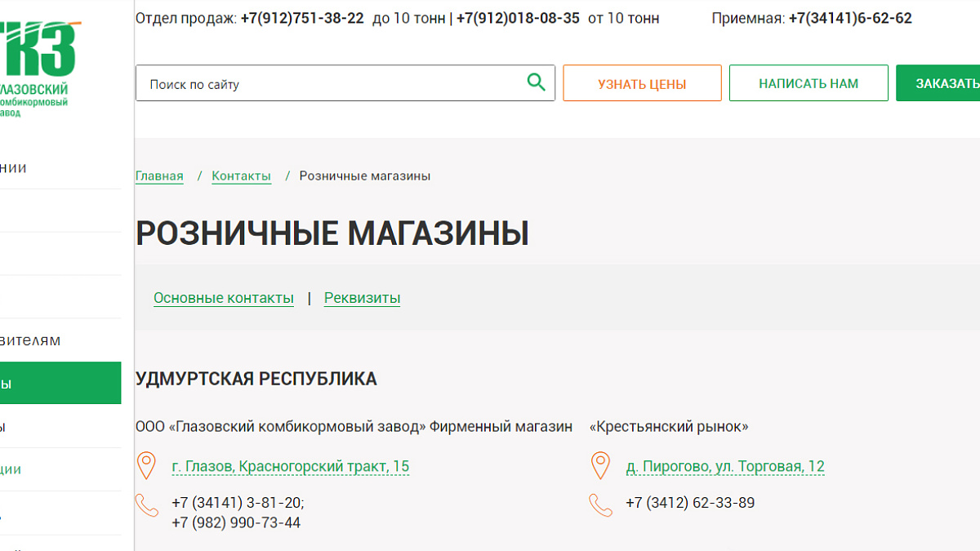The image size is (980, 551).
Task: Switch to «Основные контакты» section
Action: click(224, 298)
